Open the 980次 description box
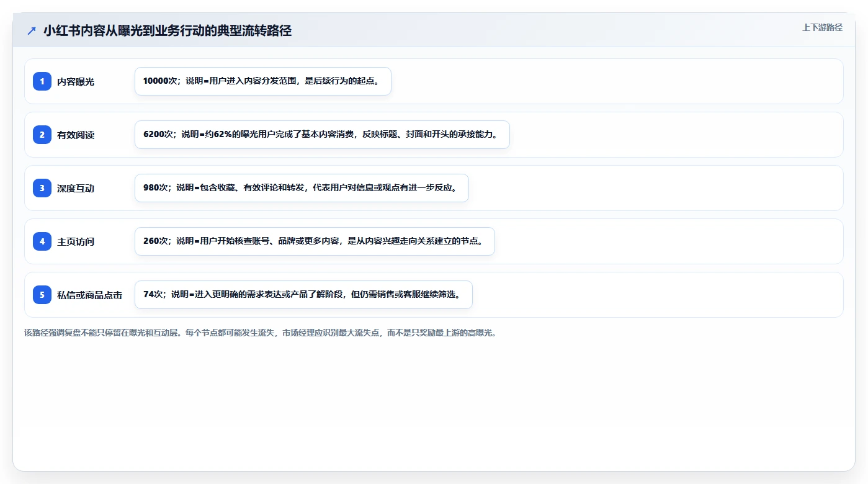 (x=302, y=188)
